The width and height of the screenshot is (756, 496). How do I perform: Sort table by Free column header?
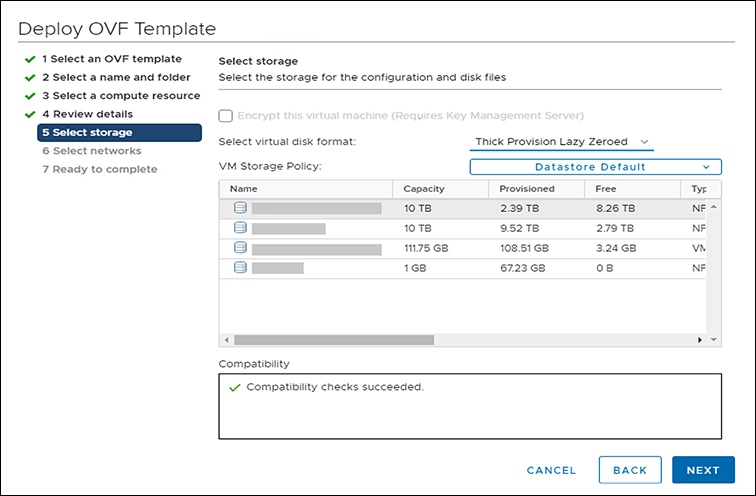(633, 189)
